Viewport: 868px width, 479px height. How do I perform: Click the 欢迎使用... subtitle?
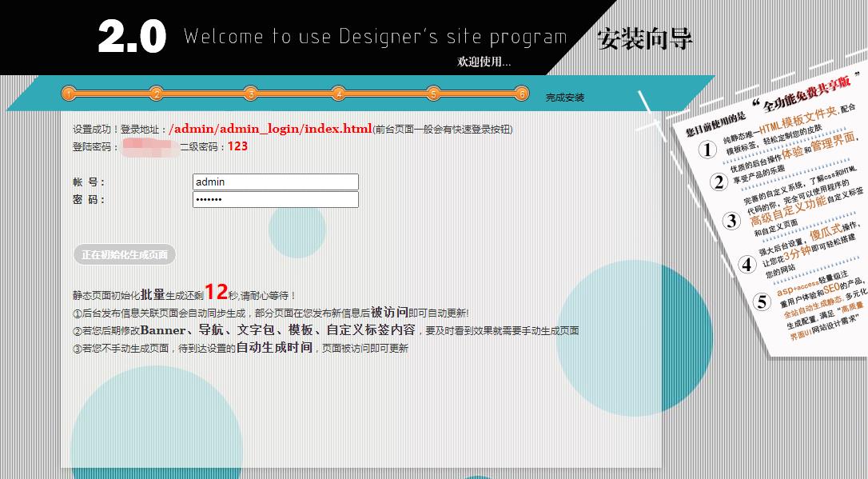click(x=484, y=62)
